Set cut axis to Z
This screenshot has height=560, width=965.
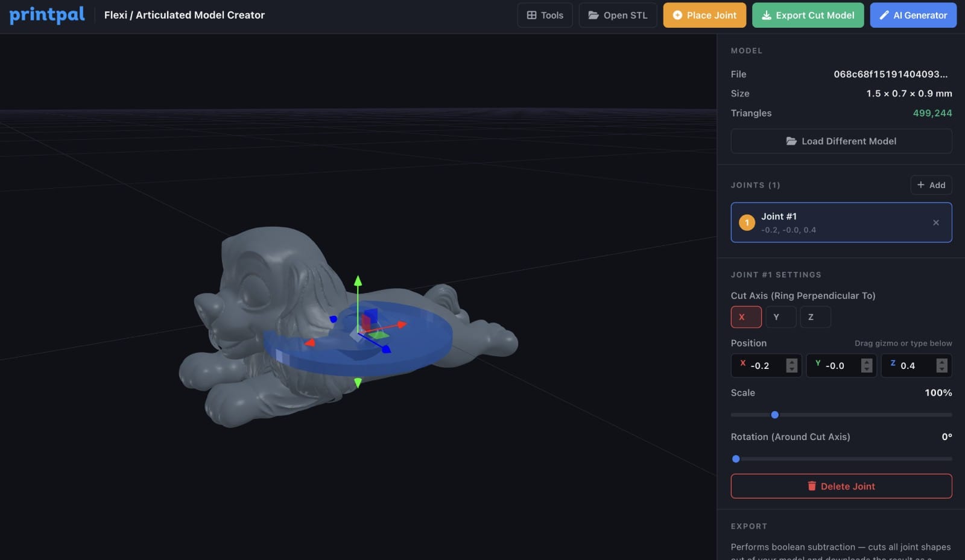click(x=815, y=317)
